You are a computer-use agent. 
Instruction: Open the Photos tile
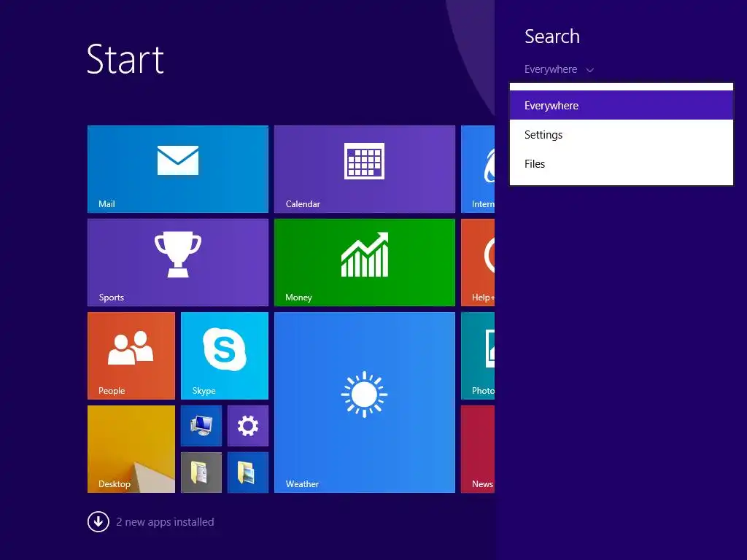click(x=478, y=356)
